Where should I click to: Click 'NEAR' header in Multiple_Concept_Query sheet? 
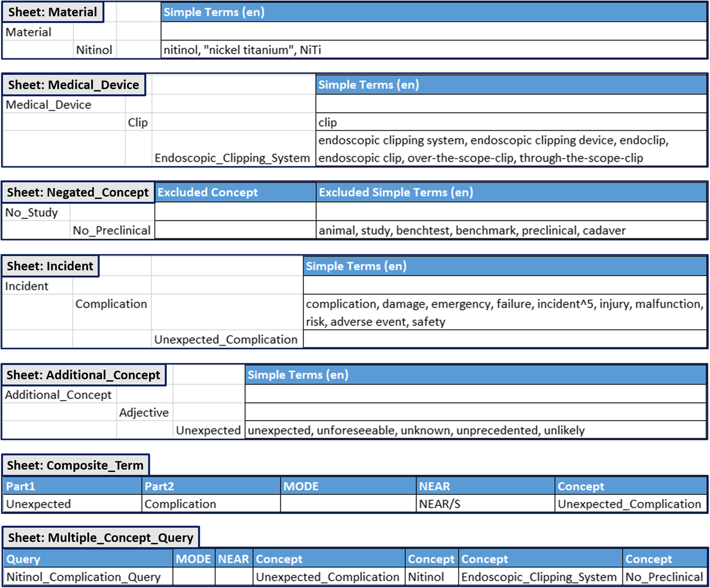[x=234, y=559]
